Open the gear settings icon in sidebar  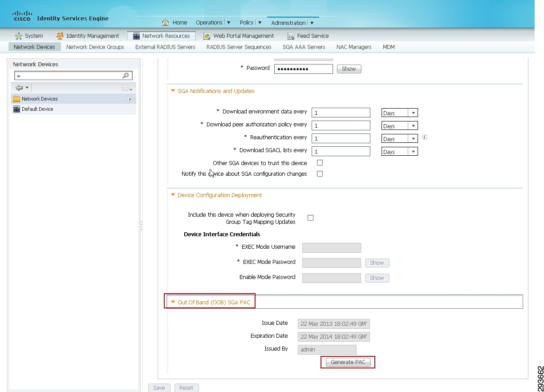127,88
